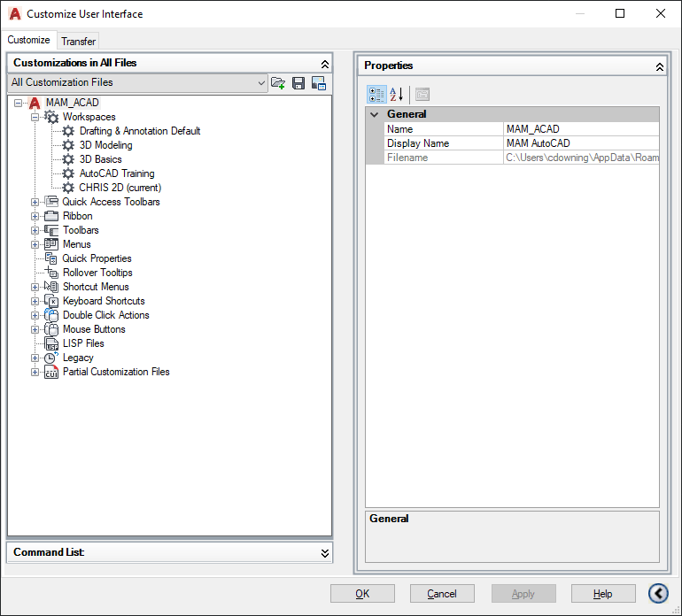This screenshot has width=682, height=616.
Task: Select Drafting & Annotation Default workspace
Action: (x=140, y=131)
